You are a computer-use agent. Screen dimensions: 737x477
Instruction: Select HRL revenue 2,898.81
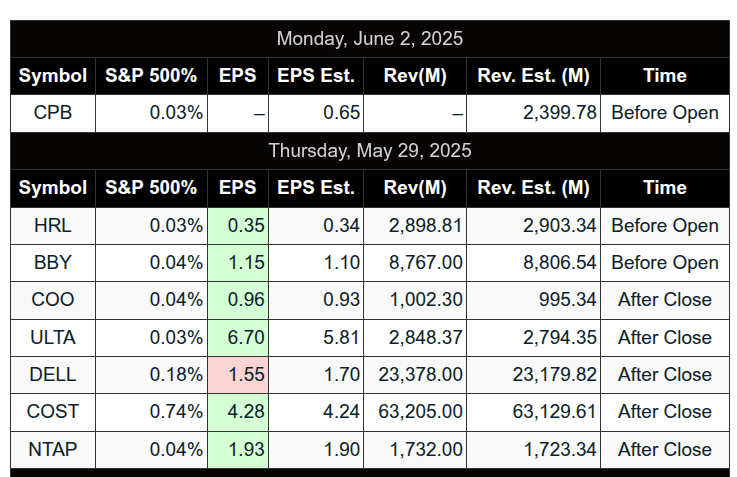pos(415,226)
